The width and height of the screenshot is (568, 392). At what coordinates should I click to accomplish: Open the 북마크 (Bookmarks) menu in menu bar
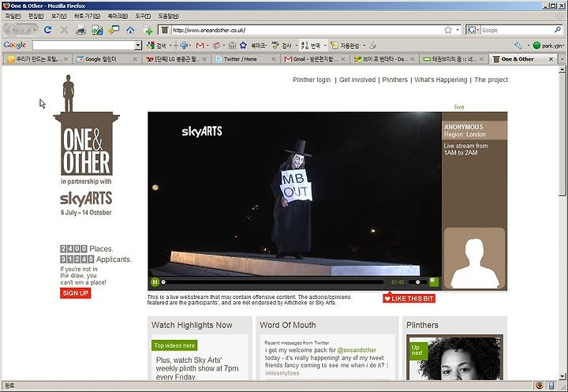pos(118,16)
